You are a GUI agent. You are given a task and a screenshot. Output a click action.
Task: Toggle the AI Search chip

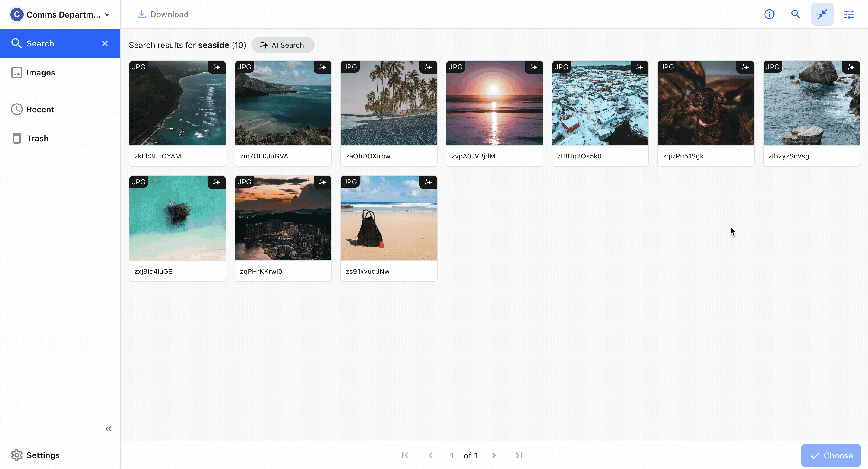coord(282,45)
